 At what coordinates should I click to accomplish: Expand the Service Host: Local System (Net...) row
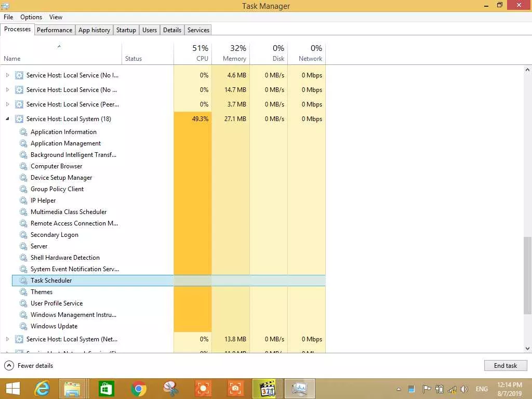7,339
